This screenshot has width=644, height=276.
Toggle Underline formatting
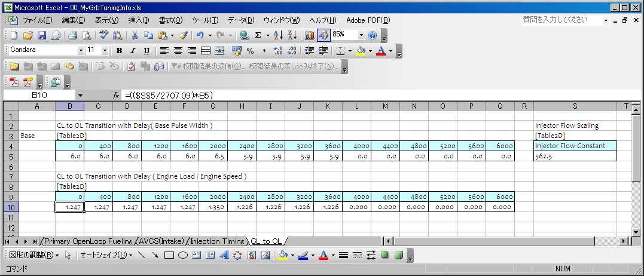click(146, 51)
